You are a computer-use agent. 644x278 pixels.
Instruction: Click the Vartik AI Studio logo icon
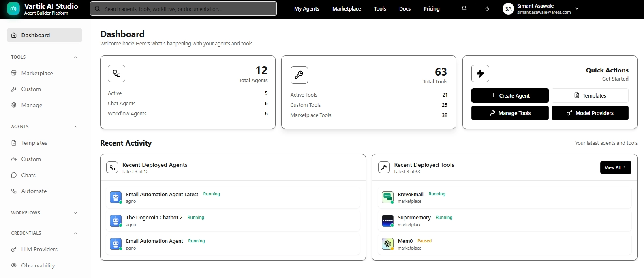point(13,9)
